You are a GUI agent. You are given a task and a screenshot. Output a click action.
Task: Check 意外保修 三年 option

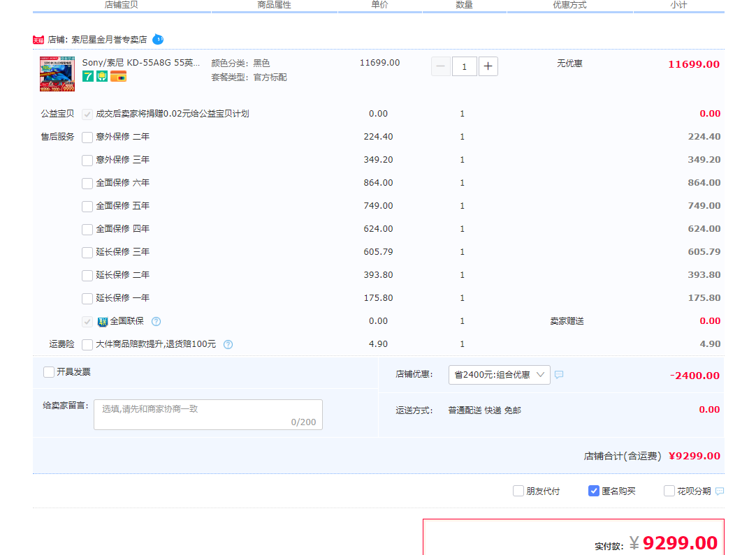pos(87,161)
